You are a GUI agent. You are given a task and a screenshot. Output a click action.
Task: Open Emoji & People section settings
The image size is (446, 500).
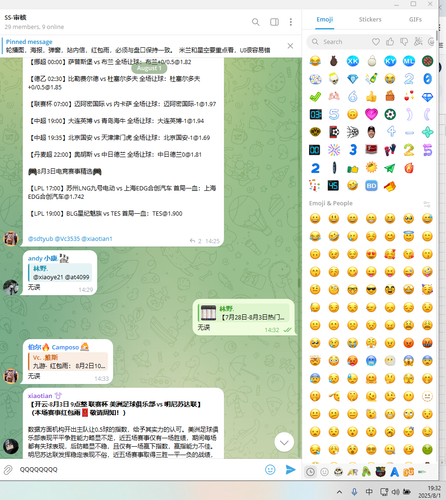[427, 204]
